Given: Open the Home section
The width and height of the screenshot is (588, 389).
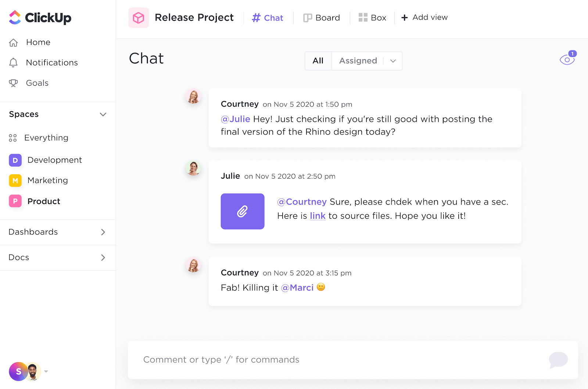Looking at the screenshot, I should click(x=38, y=42).
